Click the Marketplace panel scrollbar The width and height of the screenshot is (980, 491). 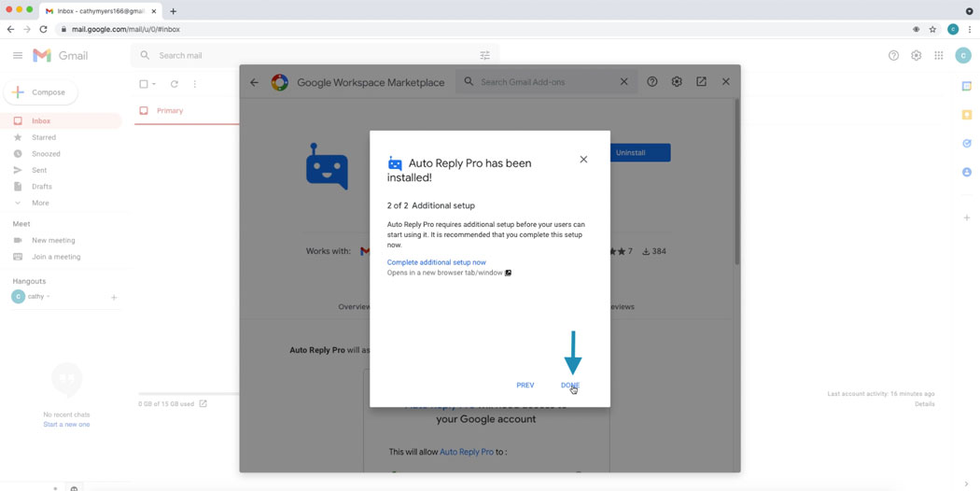[x=737, y=181]
